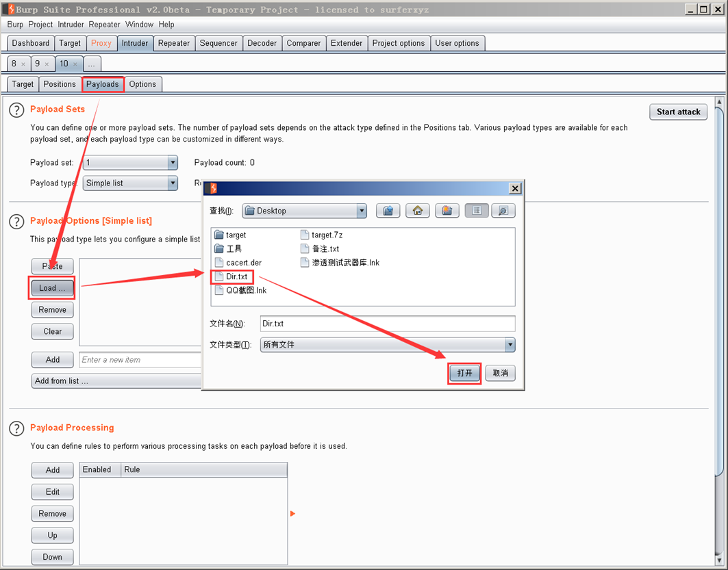Click 取消 cancel button in dialog
The height and width of the screenshot is (570, 728).
[500, 373]
